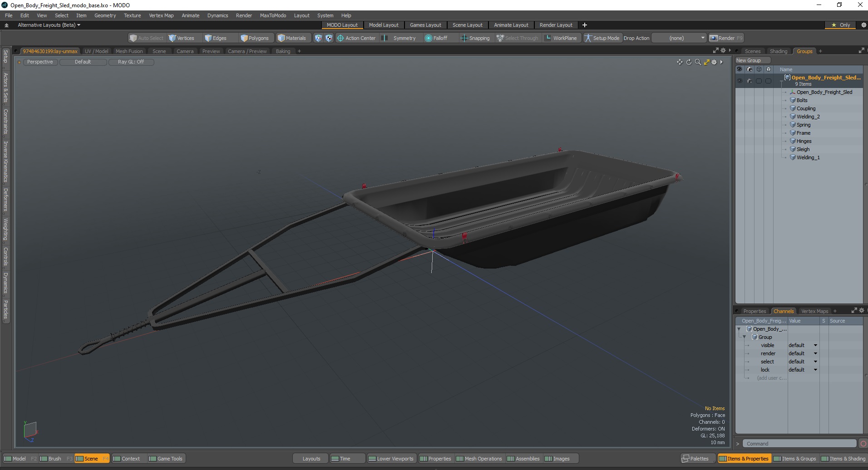Screen dimensions: 868x470
Task: Click the Game Tools button
Action: [x=166, y=459]
